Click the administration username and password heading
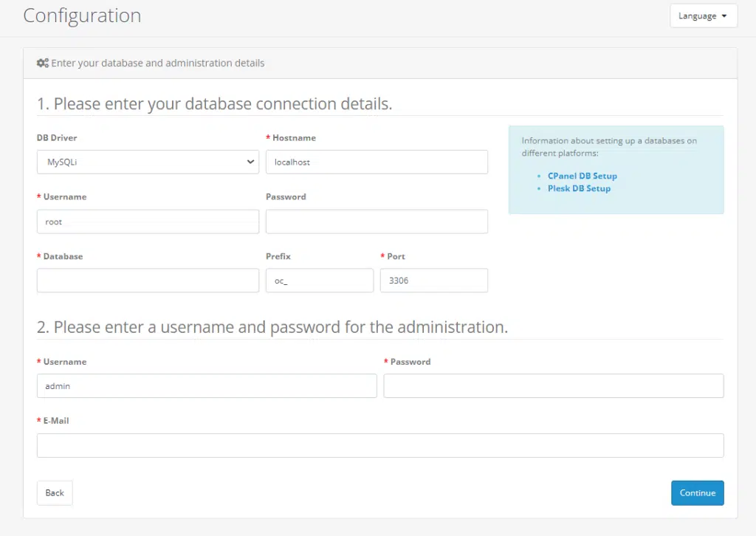 272,327
